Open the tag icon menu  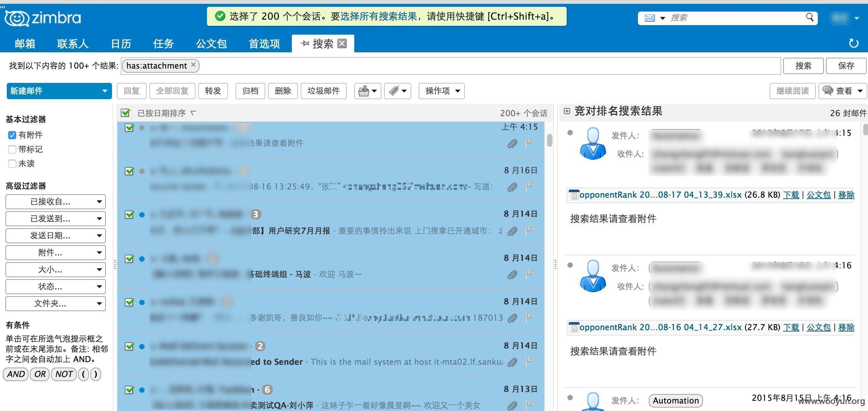[398, 91]
